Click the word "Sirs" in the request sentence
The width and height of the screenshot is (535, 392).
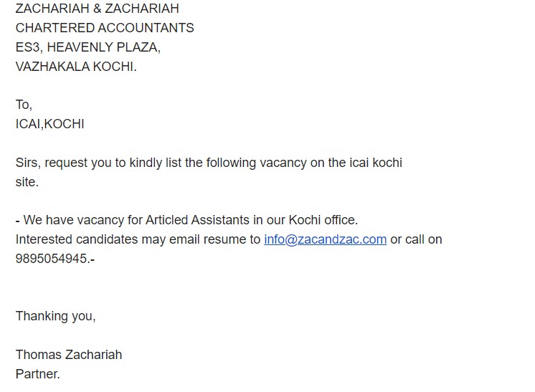(x=27, y=163)
